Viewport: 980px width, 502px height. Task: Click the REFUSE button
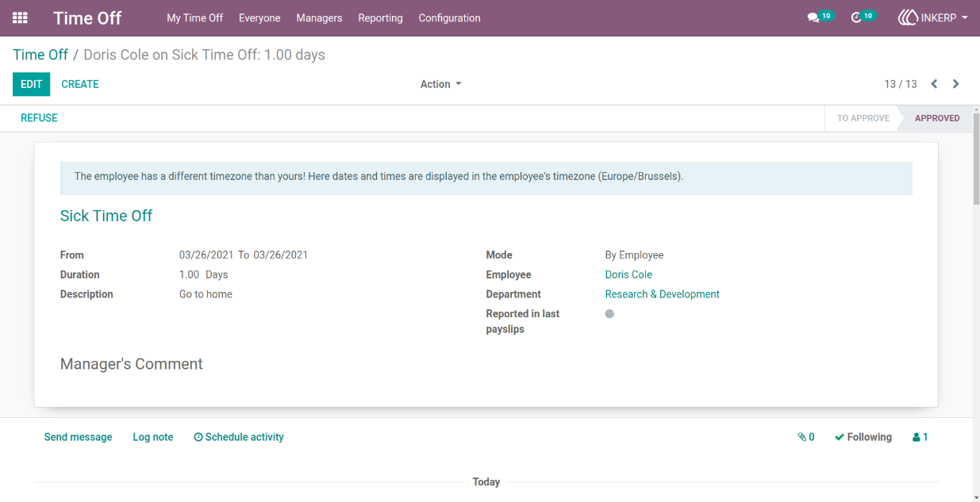point(39,118)
